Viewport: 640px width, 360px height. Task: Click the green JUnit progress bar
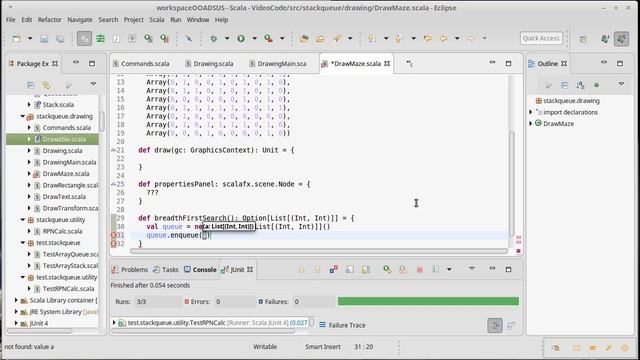pos(428,301)
